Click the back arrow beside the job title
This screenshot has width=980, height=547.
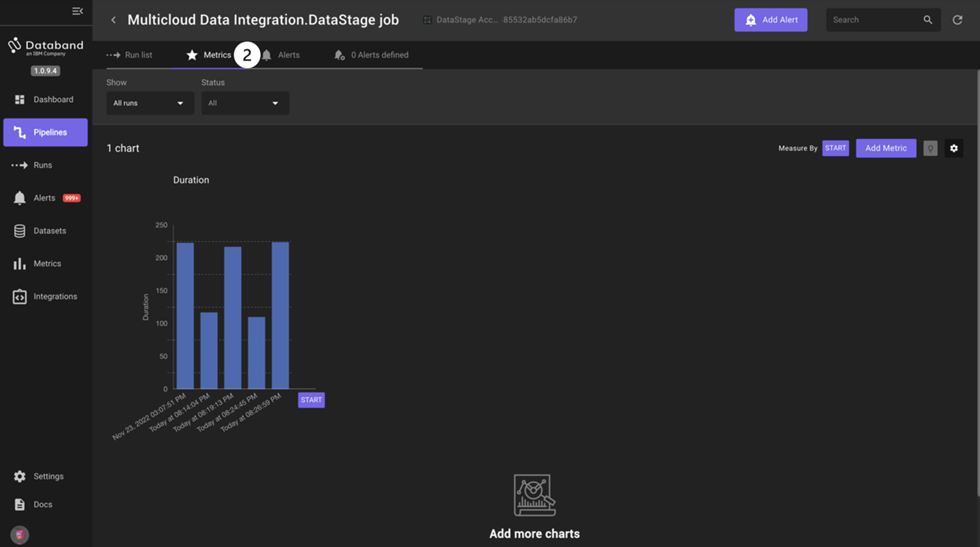(113, 20)
